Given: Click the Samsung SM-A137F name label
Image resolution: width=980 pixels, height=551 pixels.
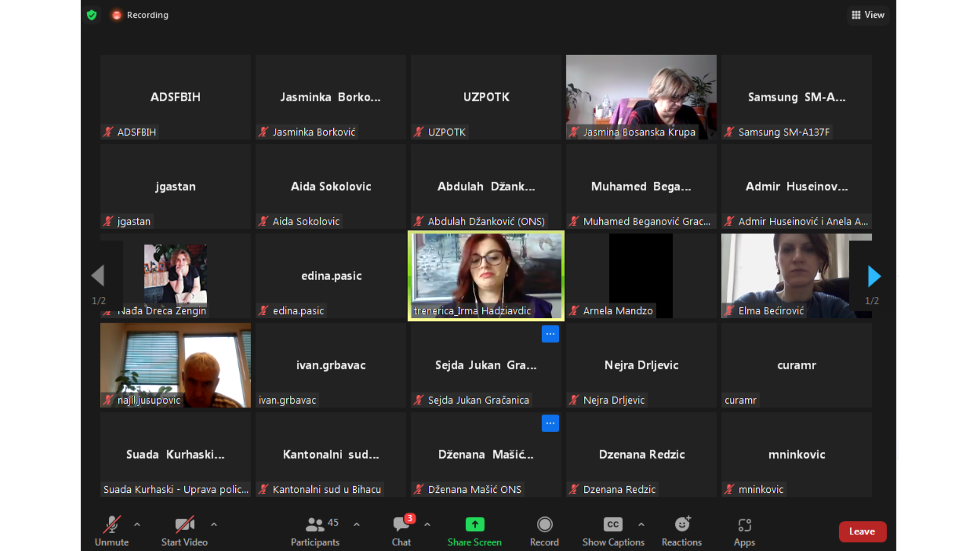Looking at the screenshot, I should (784, 132).
